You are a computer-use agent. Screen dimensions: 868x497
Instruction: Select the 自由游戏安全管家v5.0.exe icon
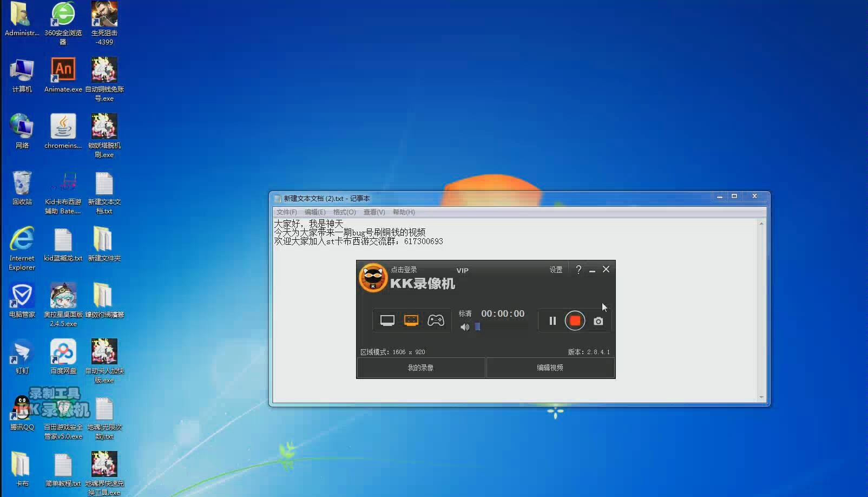point(63,417)
